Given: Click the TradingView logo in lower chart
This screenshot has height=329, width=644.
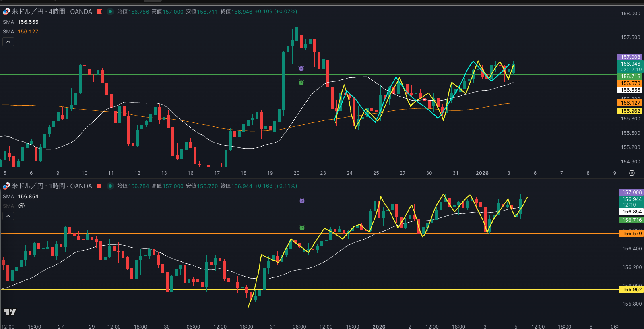Looking at the screenshot, I should (x=10, y=312).
